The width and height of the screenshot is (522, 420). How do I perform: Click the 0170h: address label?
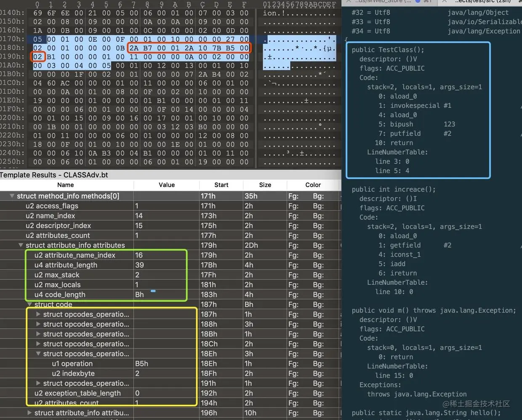12,39
